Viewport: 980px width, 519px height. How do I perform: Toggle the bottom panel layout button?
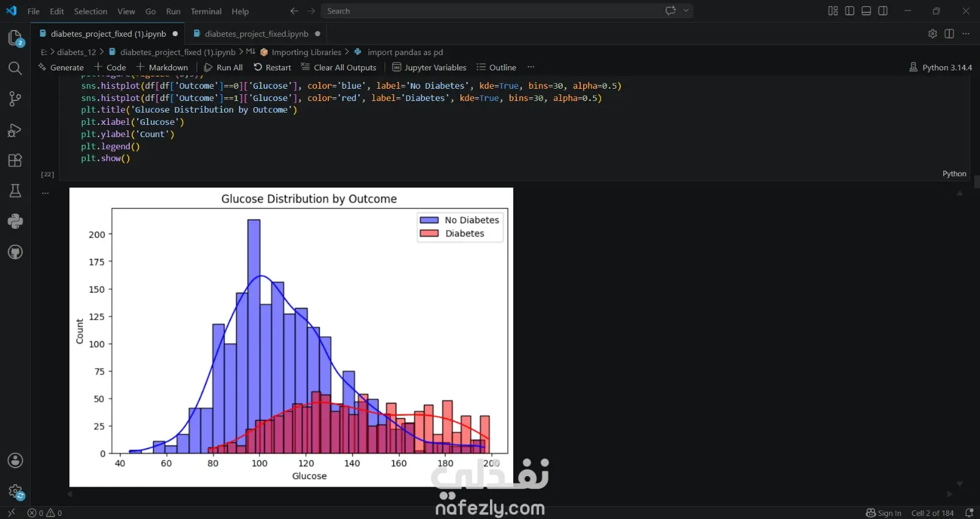(x=866, y=11)
